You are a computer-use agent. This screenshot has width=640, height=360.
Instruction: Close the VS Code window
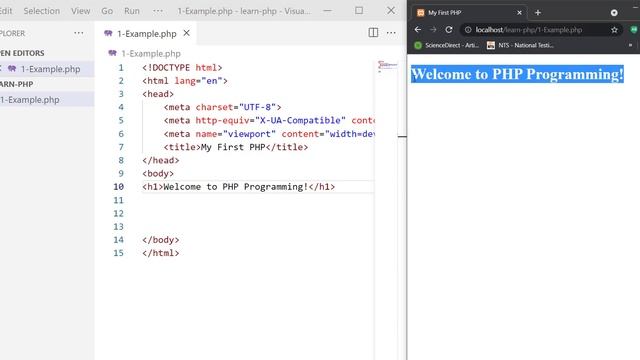pos(391,11)
